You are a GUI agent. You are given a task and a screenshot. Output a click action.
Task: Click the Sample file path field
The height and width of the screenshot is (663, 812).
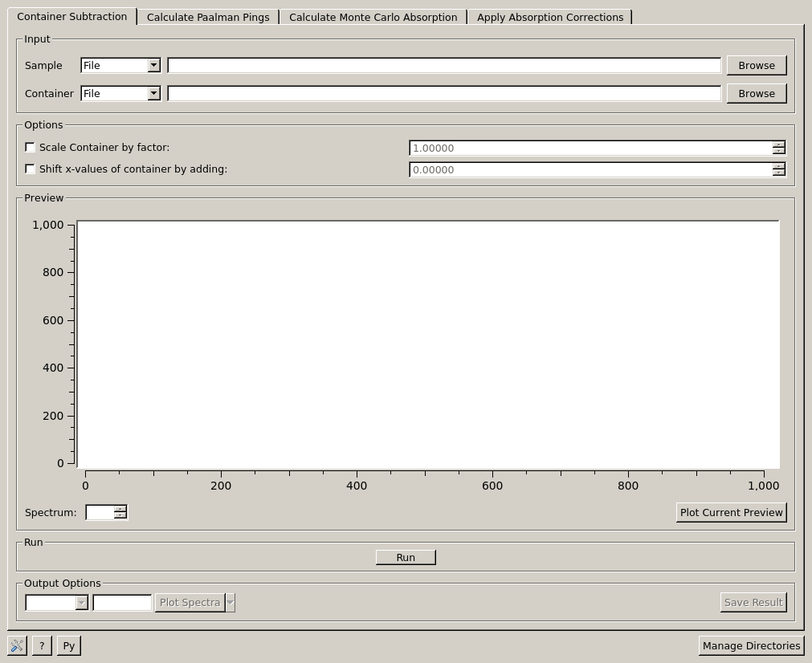click(443, 66)
